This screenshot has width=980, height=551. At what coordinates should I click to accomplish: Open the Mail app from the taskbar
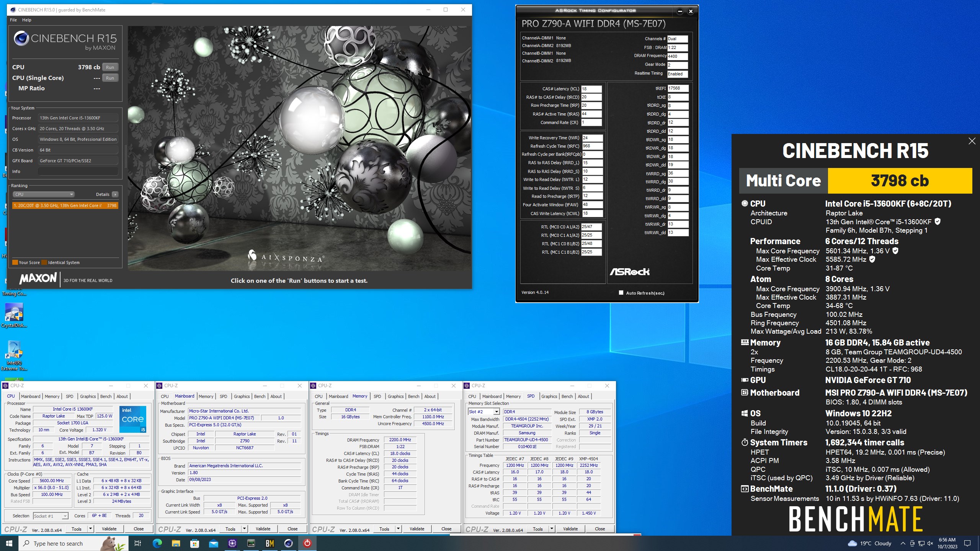[213, 543]
